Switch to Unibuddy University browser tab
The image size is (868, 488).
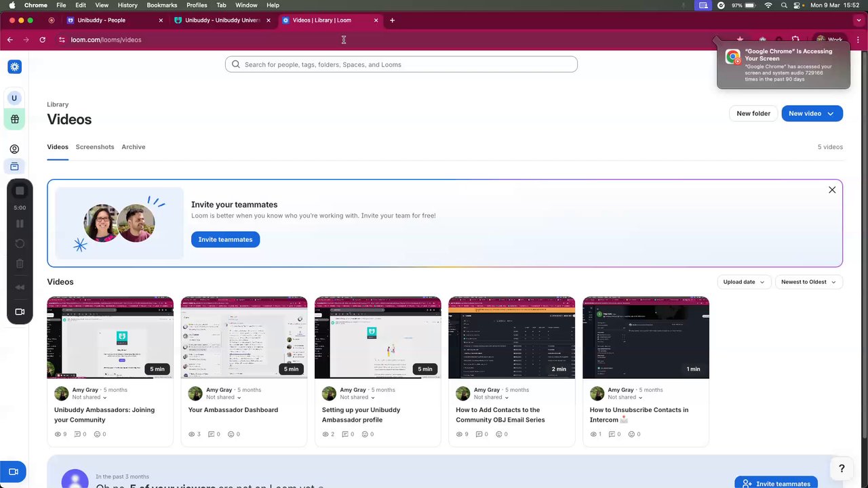(222, 20)
